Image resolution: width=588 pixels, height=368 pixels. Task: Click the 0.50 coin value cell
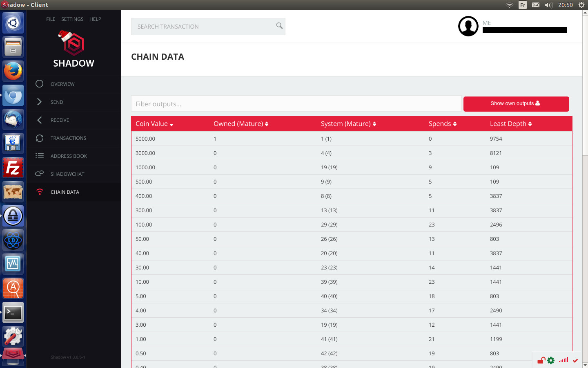click(141, 353)
